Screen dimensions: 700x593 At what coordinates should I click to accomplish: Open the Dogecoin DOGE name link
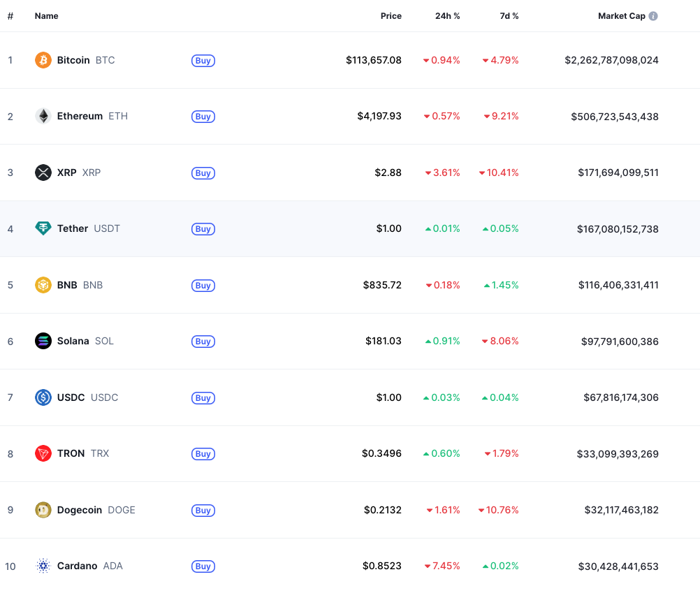coord(96,510)
